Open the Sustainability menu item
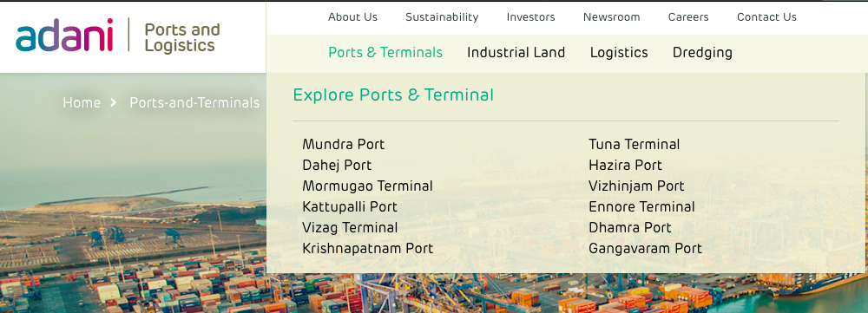Image resolution: width=868 pixels, height=313 pixels. (442, 17)
